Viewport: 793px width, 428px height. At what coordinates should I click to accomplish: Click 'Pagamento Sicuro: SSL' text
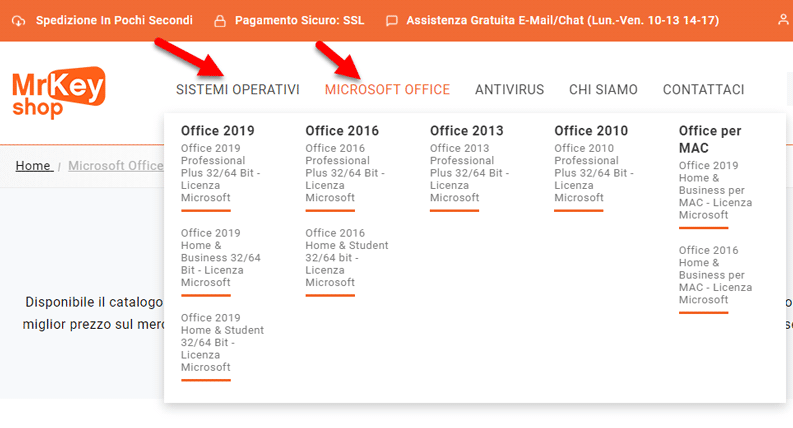pos(299,20)
